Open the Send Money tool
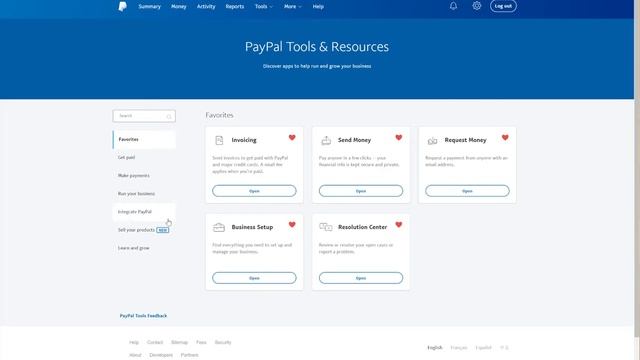The width and height of the screenshot is (640, 360). point(361,191)
